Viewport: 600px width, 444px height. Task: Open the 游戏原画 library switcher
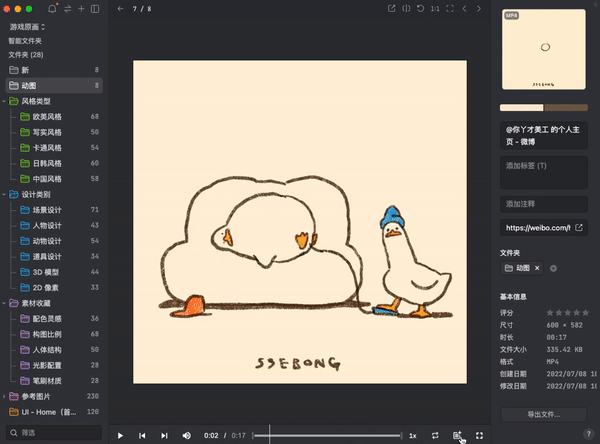pos(27,27)
